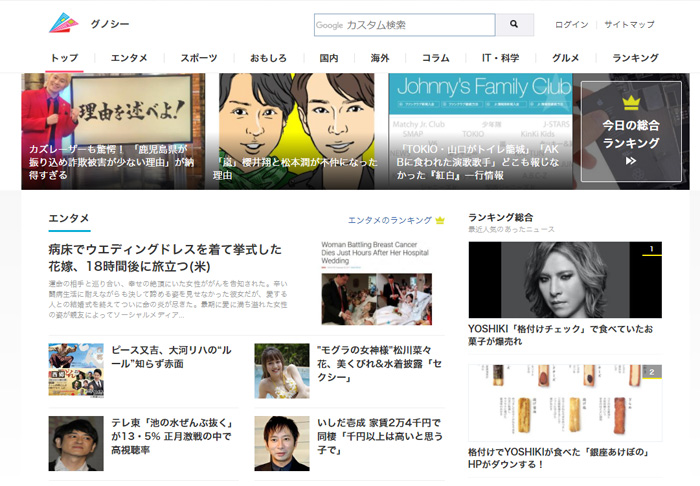Open headline 病床でウエディングドレスを着て挙式した花嫁
The width and height of the screenshot is (700, 486).
165,258
